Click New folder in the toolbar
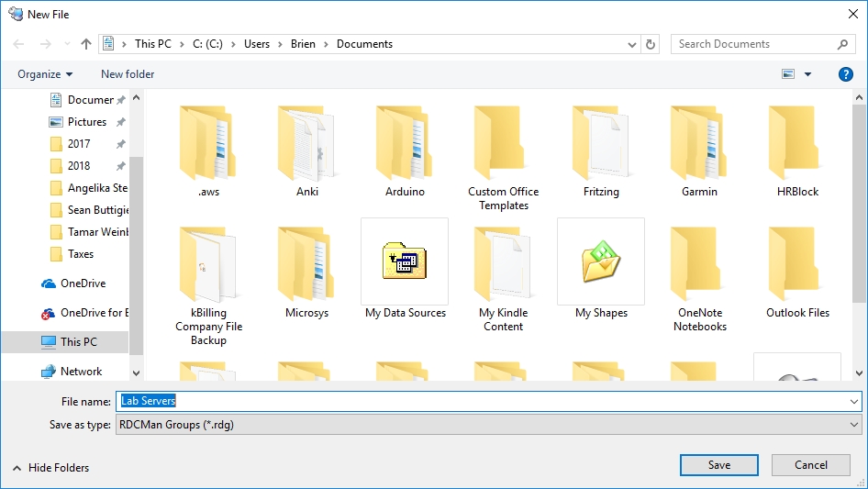This screenshot has height=489, width=868. tap(128, 74)
